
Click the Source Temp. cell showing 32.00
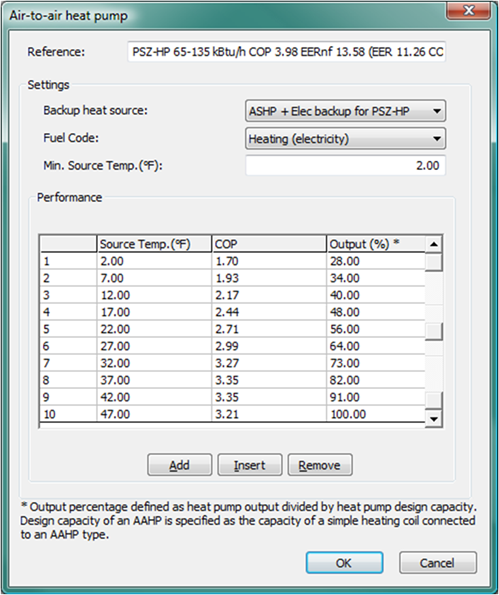click(x=154, y=363)
